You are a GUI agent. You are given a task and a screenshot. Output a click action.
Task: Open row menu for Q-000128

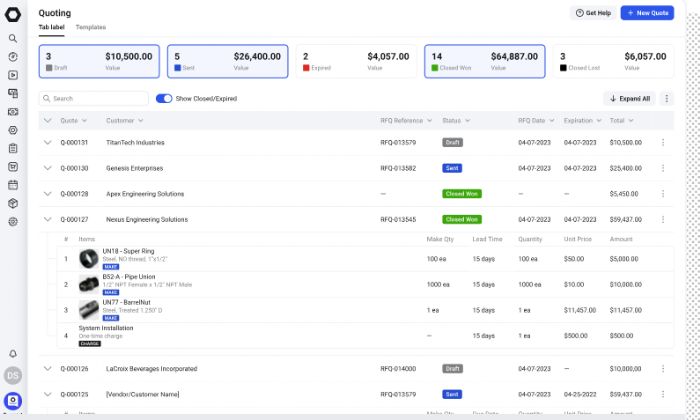click(663, 194)
